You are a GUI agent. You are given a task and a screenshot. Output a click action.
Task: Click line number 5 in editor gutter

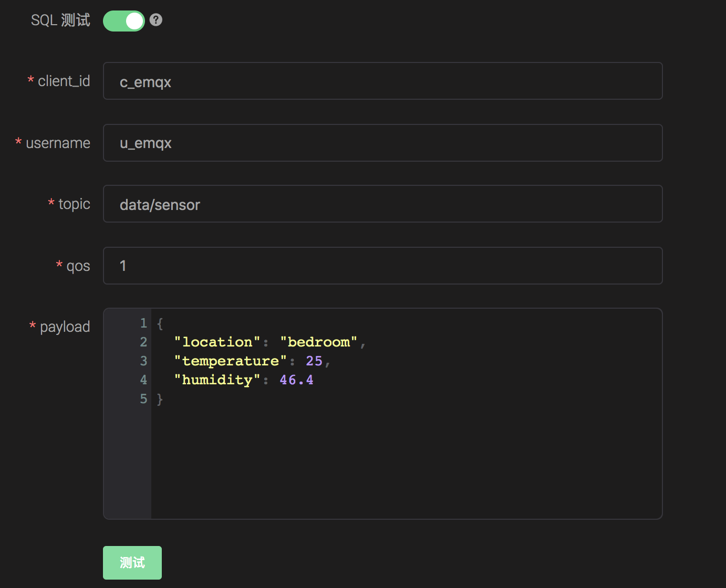(143, 399)
